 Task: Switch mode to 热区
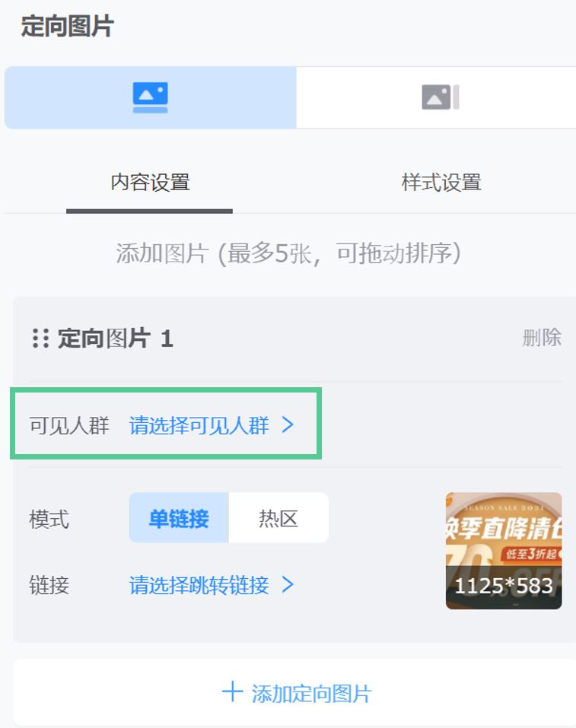click(x=278, y=518)
